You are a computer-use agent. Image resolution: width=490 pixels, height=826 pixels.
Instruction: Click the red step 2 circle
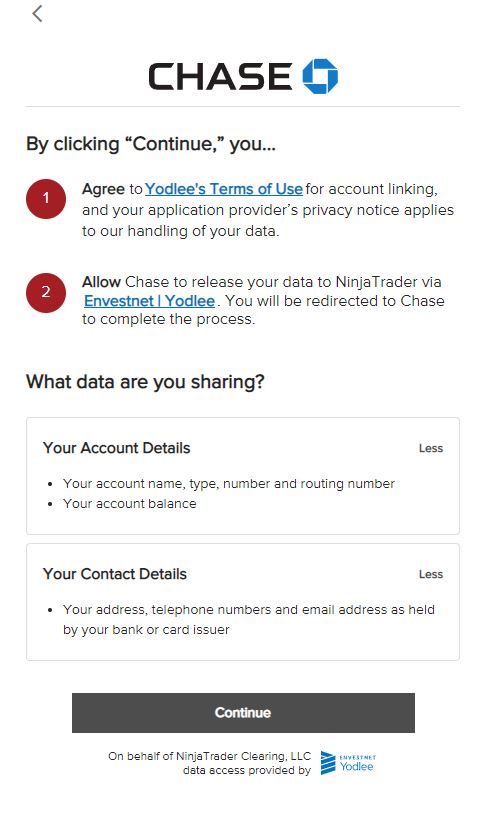click(46, 292)
